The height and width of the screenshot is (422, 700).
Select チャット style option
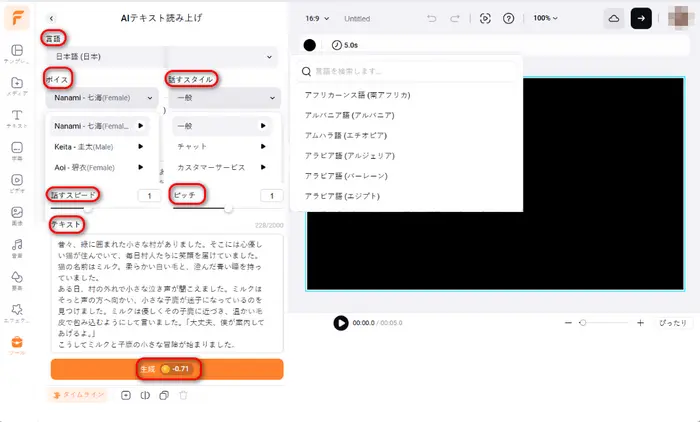pyautogui.click(x=192, y=146)
